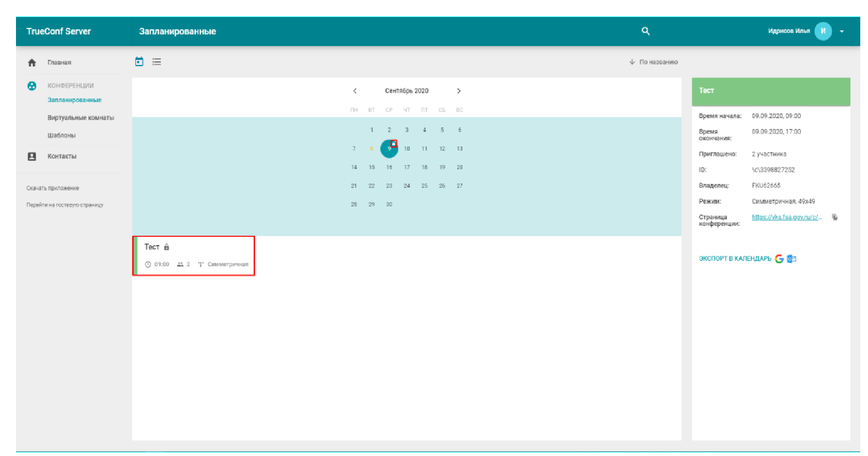Click the search magnifier icon
The width and height of the screenshot is (868, 456).
645,31
